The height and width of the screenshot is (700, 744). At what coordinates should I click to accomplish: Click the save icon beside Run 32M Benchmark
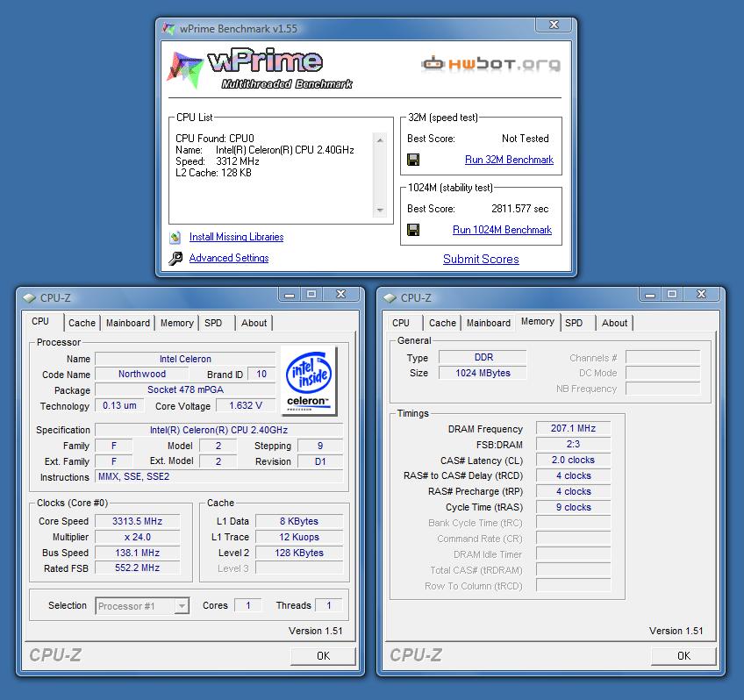coord(413,160)
